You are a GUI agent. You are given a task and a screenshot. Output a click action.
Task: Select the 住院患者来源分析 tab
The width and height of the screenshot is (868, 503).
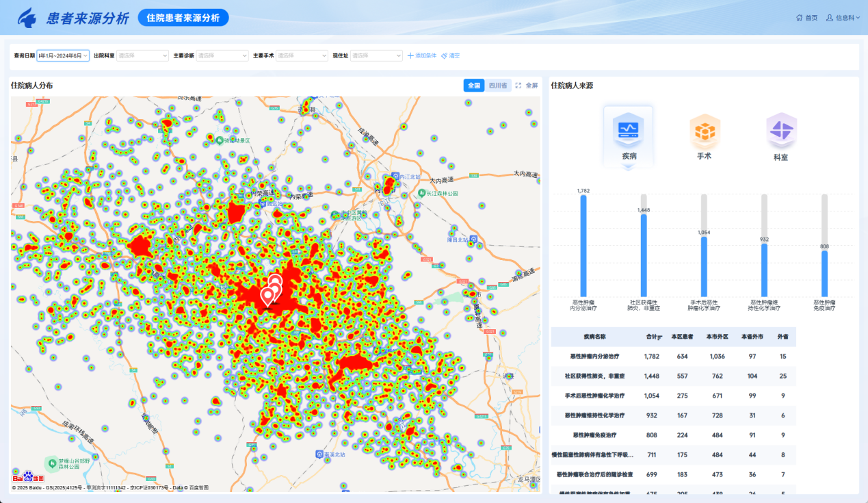pos(183,18)
